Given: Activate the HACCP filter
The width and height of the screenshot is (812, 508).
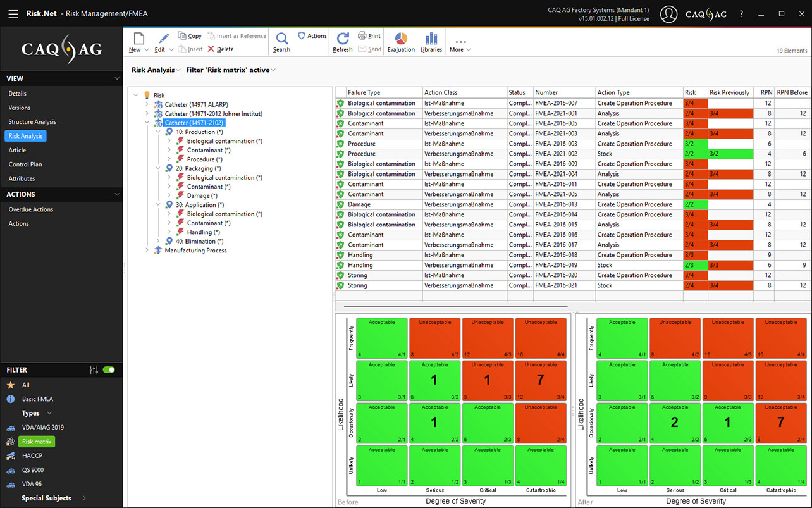Looking at the screenshot, I should point(33,455).
